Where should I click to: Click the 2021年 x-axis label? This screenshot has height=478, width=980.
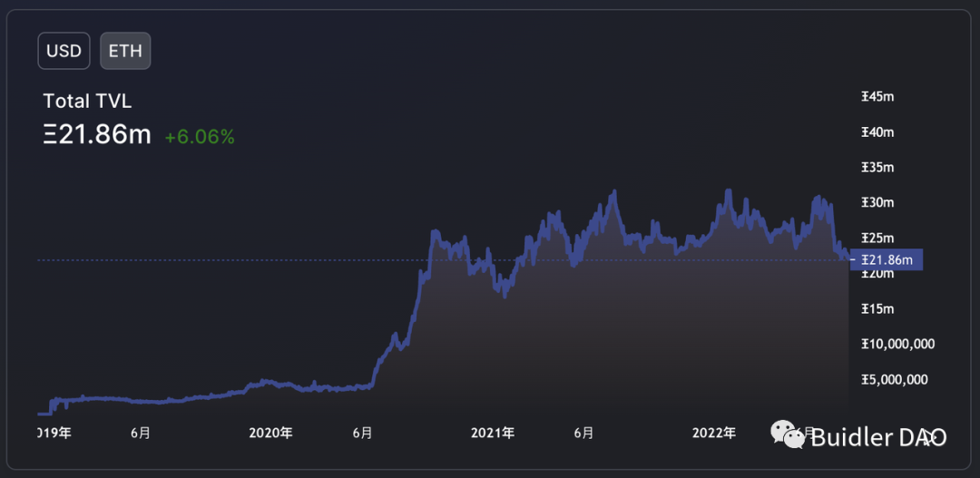pos(493,433)
